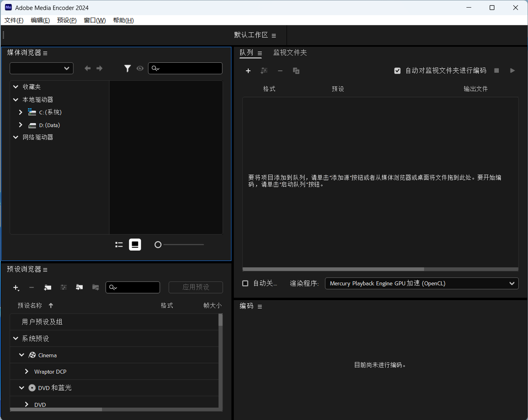
Task: Open the 编码 panel hamburger menu
Action: [260, 307]
